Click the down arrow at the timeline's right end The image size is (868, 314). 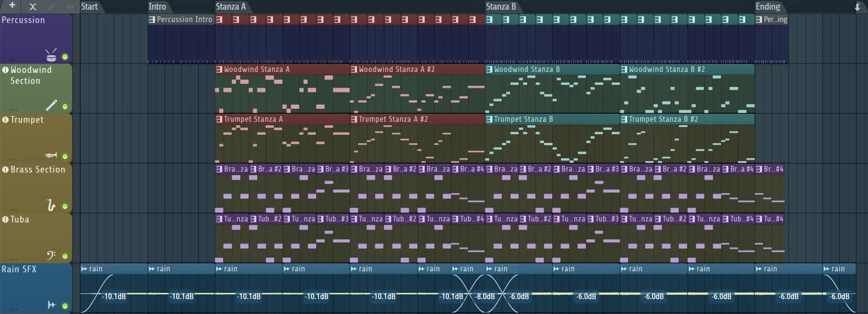pos(857,7)
